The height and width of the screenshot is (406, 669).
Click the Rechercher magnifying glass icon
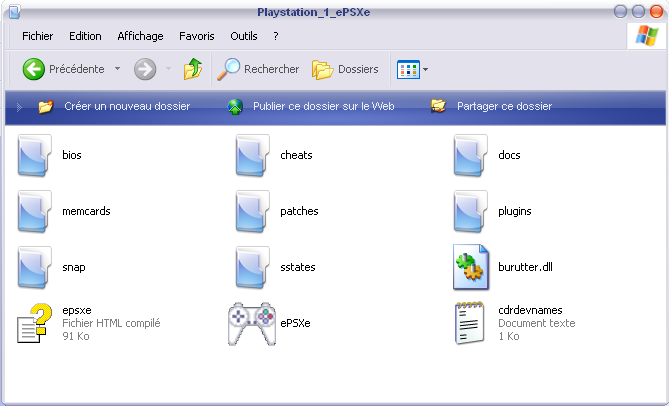pos(228,69)
